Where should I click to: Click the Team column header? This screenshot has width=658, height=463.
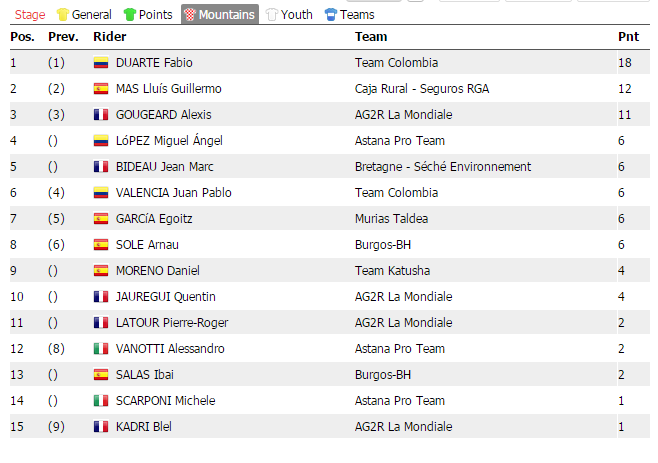371,37
